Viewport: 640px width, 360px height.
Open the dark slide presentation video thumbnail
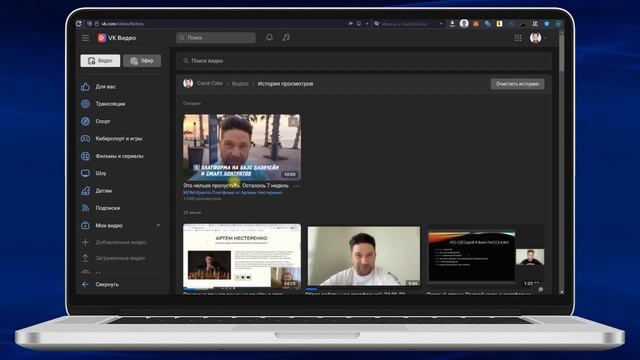486,256
